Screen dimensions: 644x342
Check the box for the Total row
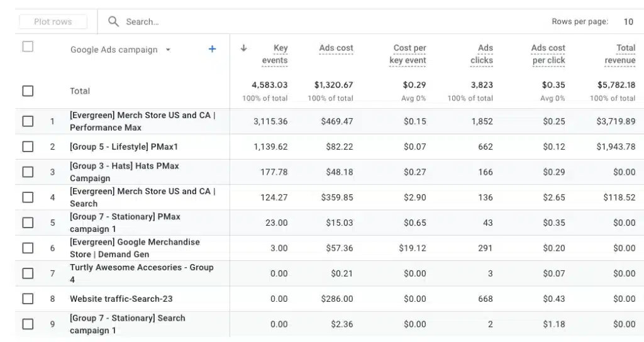28,91
